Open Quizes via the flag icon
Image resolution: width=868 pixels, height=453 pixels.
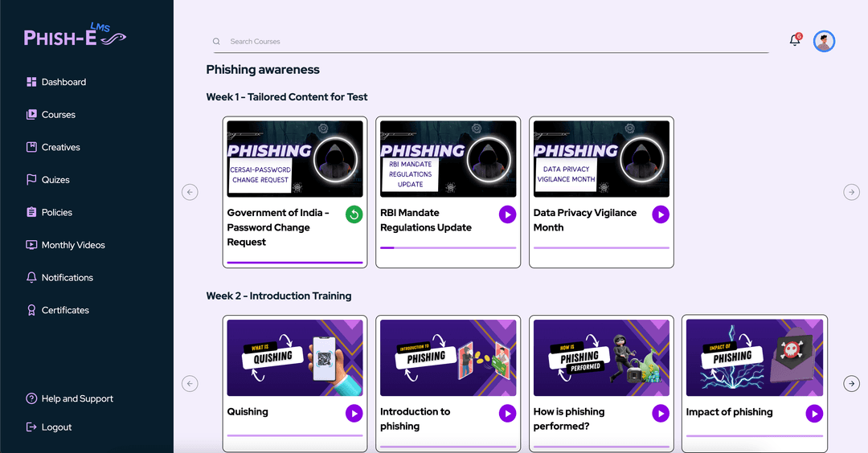[x=31, y=180]
